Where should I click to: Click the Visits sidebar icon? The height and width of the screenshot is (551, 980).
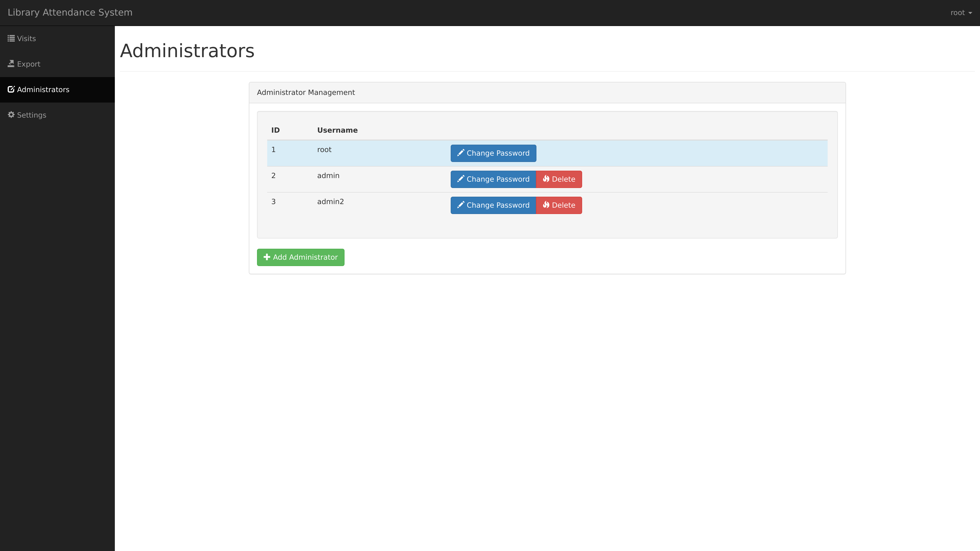click(x=11, y=38)
